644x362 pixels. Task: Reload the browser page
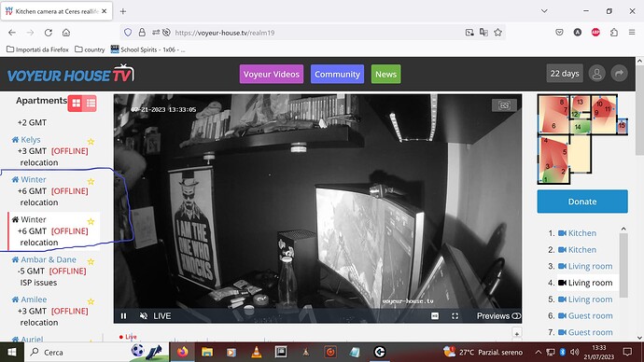[x=48, y=33]
